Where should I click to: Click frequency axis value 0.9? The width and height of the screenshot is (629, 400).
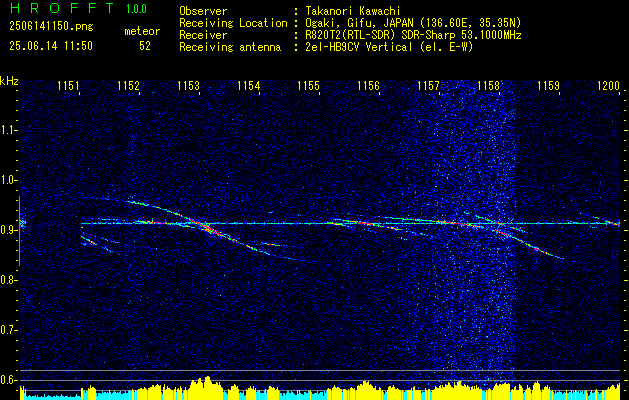coord(8,230)
